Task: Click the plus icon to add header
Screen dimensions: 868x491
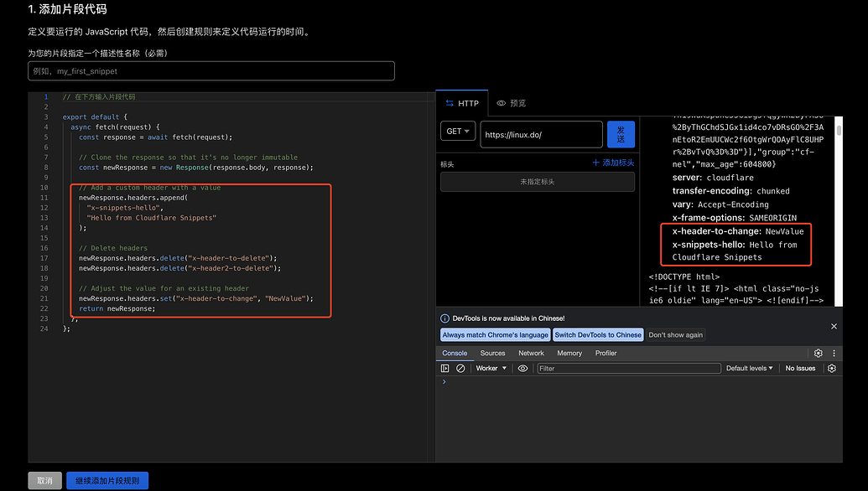Action: point(595,163)
